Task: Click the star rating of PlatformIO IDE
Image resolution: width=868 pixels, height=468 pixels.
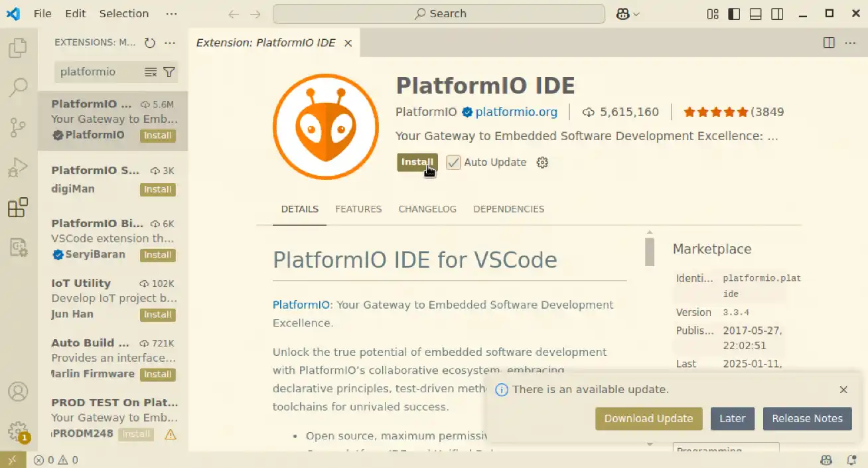Action: coord(715,112)
